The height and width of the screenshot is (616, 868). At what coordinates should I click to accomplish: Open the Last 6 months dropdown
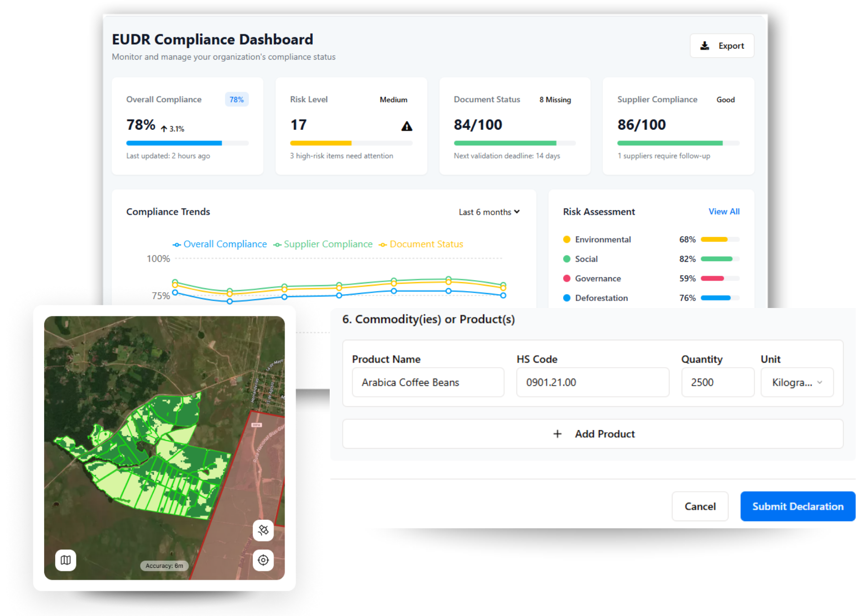489,212
